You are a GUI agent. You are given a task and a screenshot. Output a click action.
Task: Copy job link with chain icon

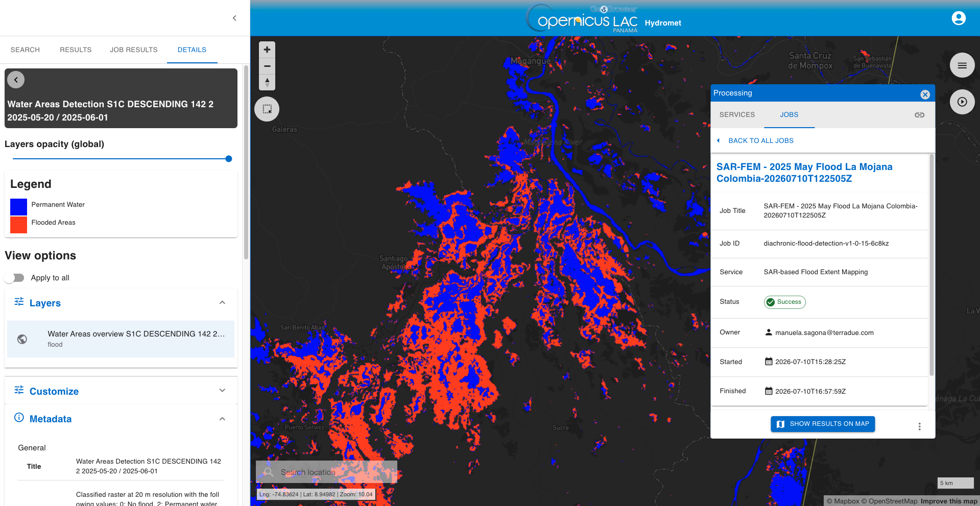click(919, 115)
